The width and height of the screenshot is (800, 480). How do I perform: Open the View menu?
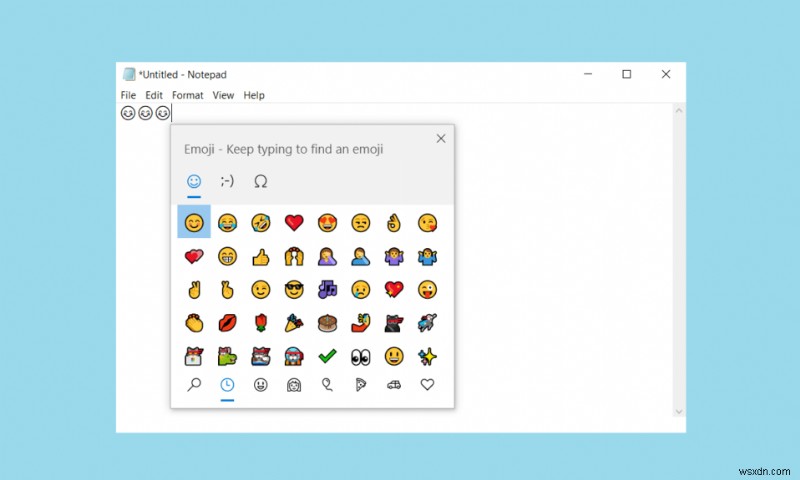coord(223,95)
